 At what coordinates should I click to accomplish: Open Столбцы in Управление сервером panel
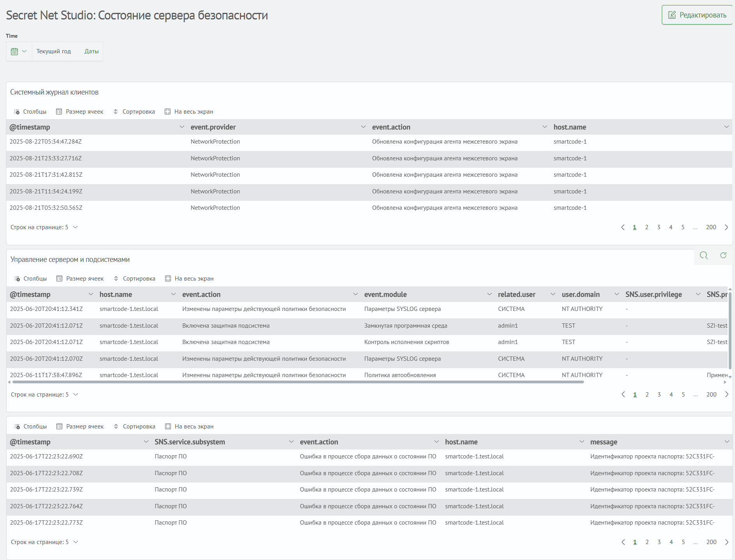click(31, 279)
